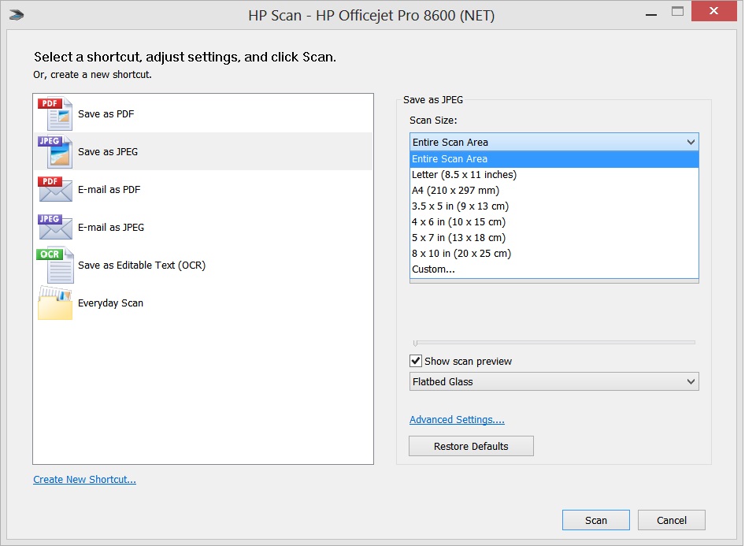The image size is (756, 546).
Task: Click the HP Scan app icon in title bar
Action: [x=17, y=16]
